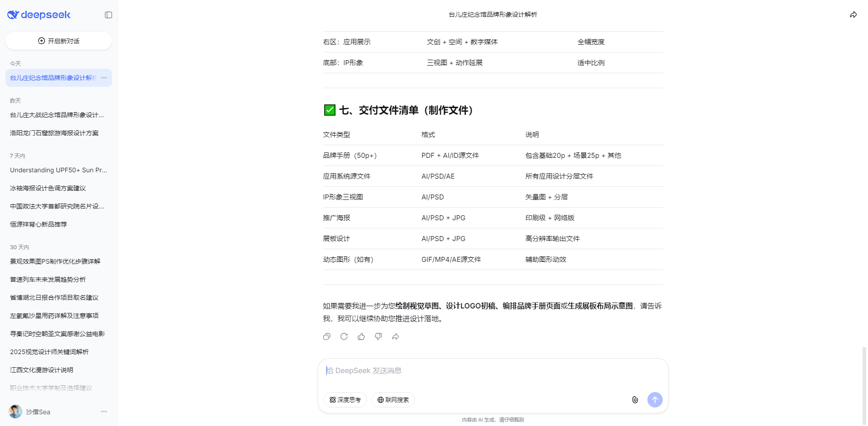
Task: Open the 江西文化漫游设计说明 chat
Action: point(59,370)
